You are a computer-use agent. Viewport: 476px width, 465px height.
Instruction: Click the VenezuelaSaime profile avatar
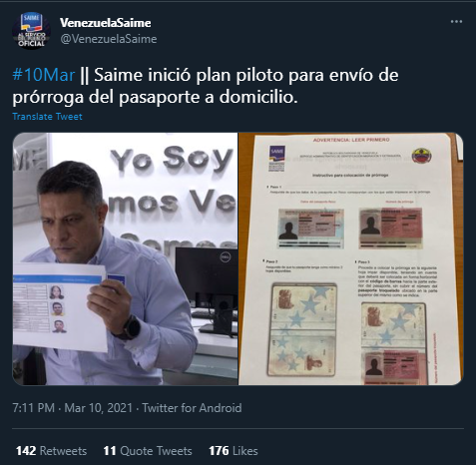31,31
